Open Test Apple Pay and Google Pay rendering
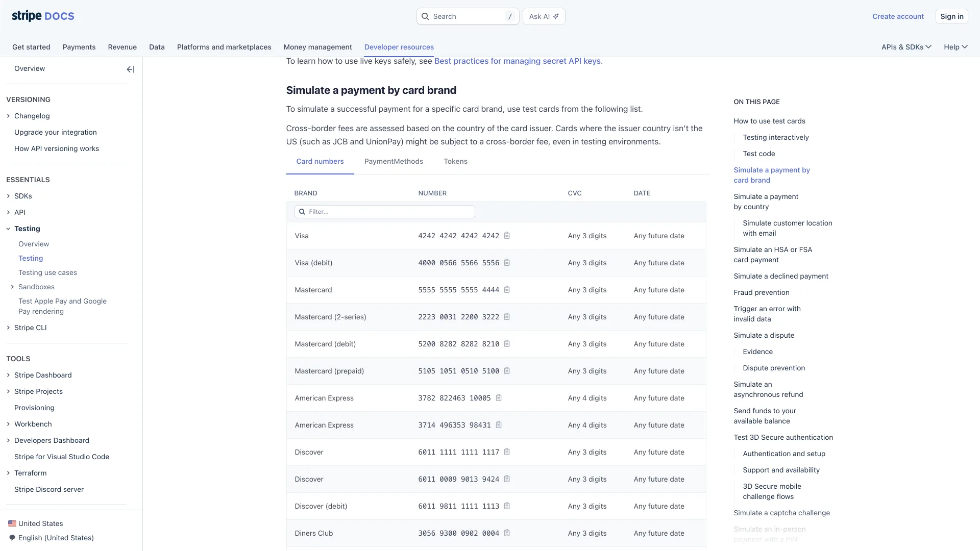This screenshot has height=551, width=980. [62, 306]
